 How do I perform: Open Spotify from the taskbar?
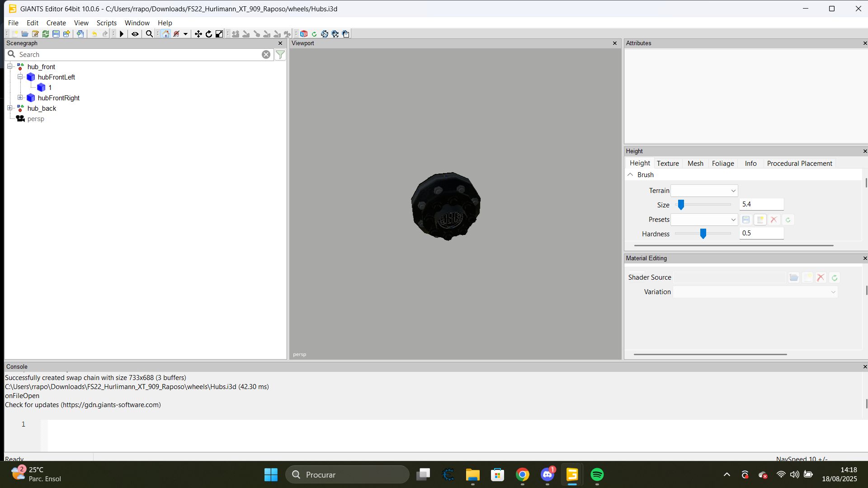[x=597, y=474]
